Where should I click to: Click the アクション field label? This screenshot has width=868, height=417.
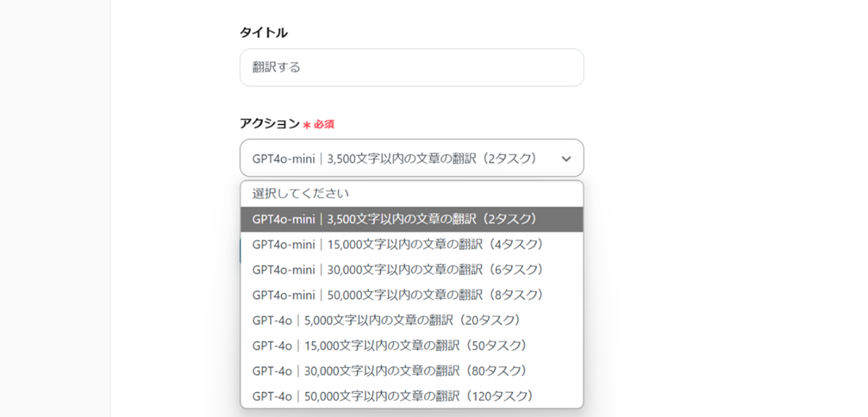point(270,124)
